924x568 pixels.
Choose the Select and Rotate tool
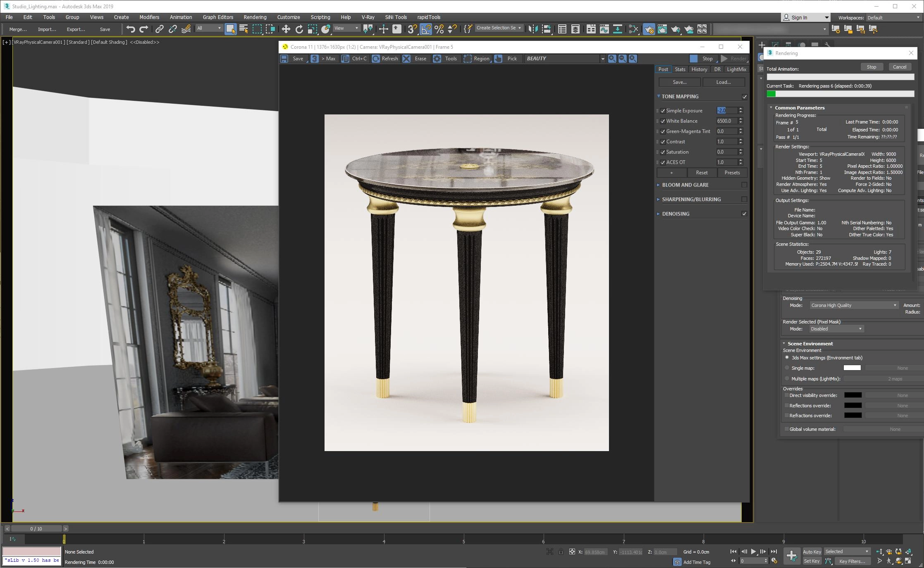point(299,29)
